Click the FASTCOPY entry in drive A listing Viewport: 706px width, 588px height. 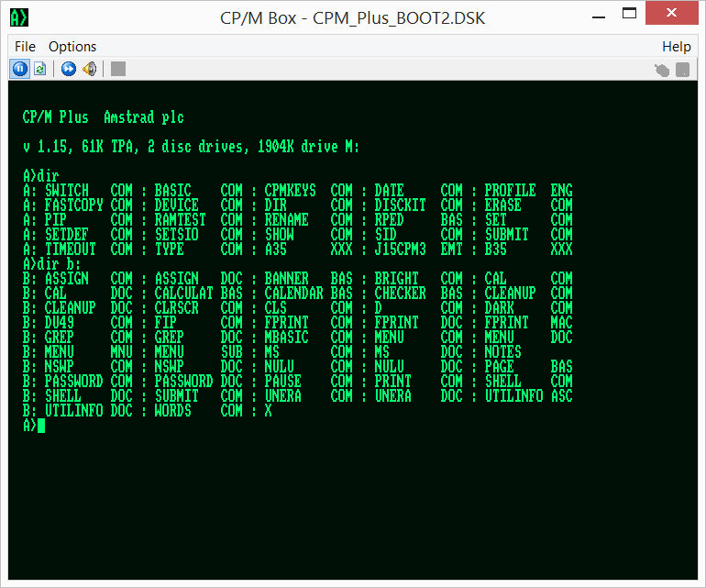coord(74,205)
